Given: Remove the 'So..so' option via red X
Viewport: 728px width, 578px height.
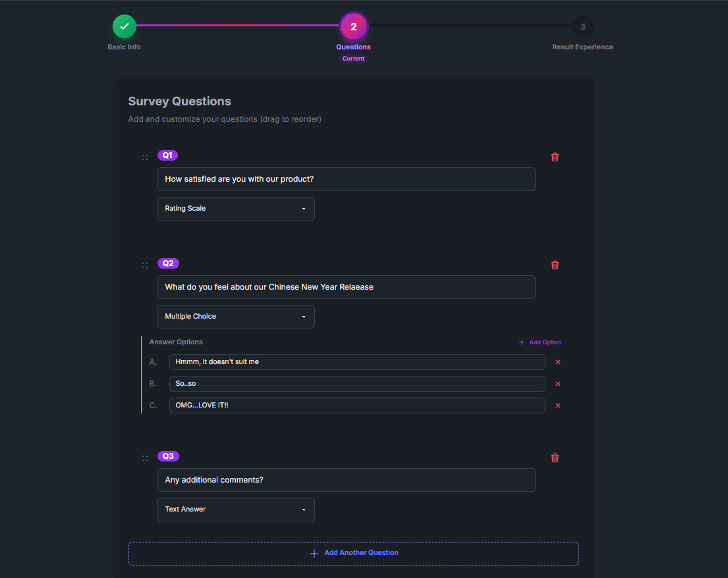Looking at the screenshot, I should pos(557,384).
